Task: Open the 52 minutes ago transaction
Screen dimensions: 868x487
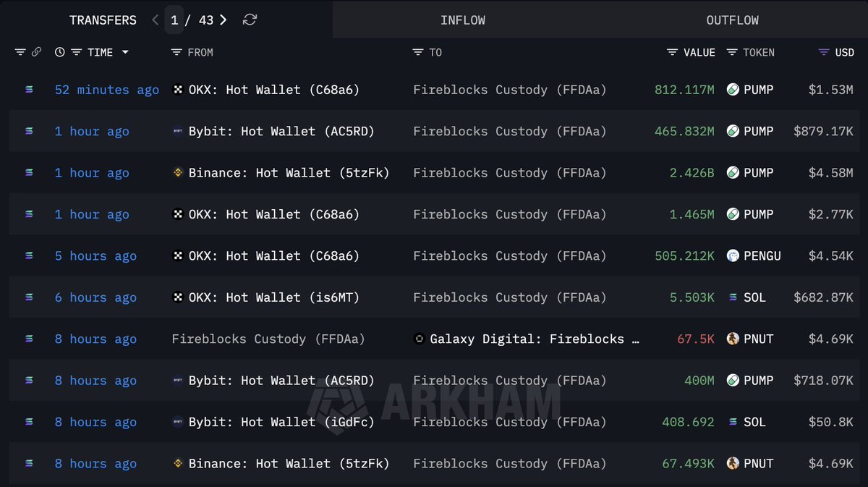Action: point(107,90)
